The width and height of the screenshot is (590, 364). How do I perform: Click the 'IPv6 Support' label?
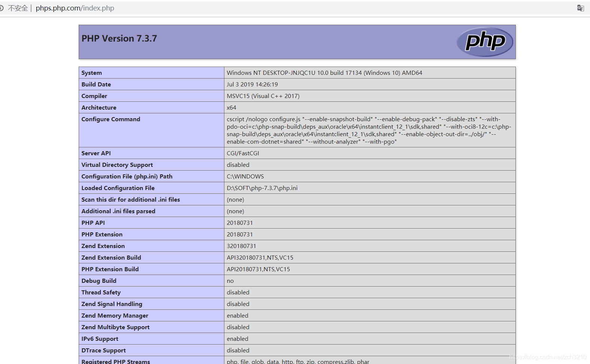coord(100,339)
